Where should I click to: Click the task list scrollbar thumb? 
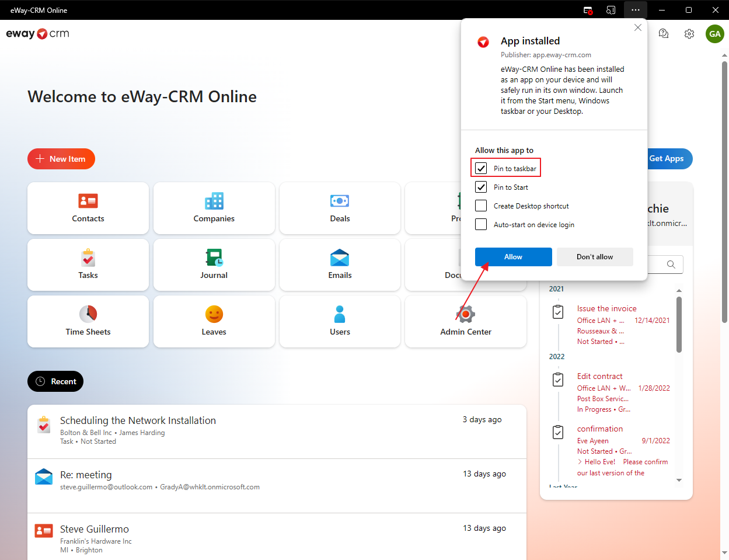coord(679,325)
